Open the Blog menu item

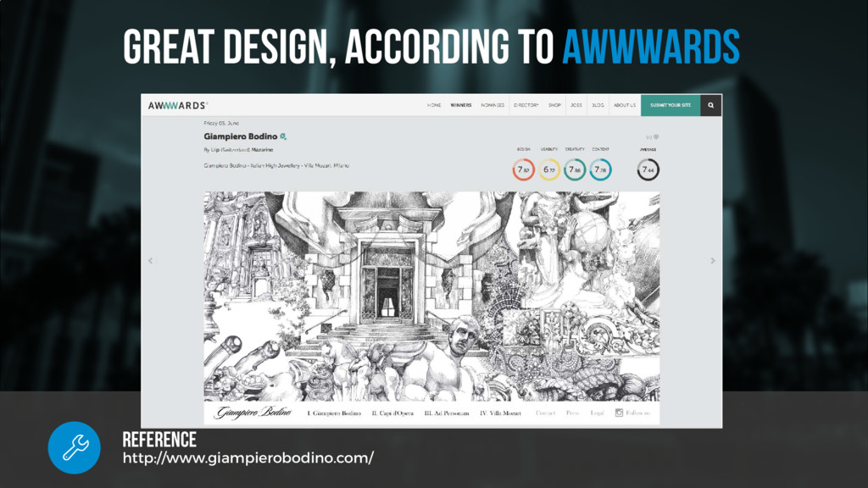click(598, 105)
